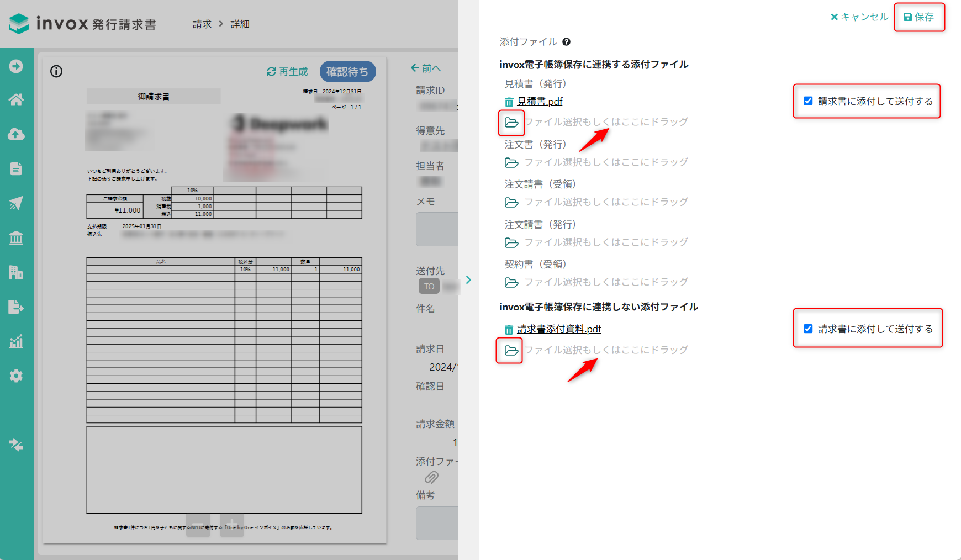Click folder icon under 注文書（発行）
Screen dimensions: 961x560
click(511, 162)
